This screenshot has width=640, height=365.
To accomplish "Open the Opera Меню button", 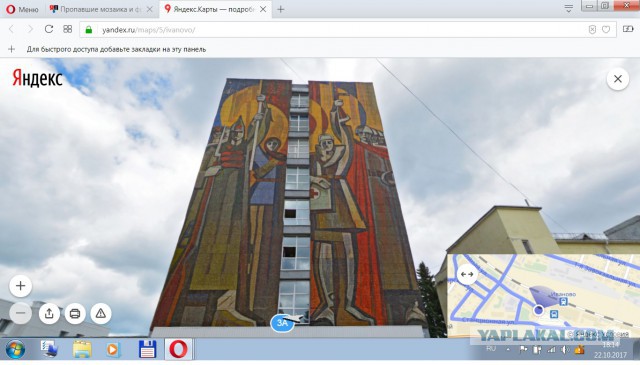I will click(x=22, y=9).
